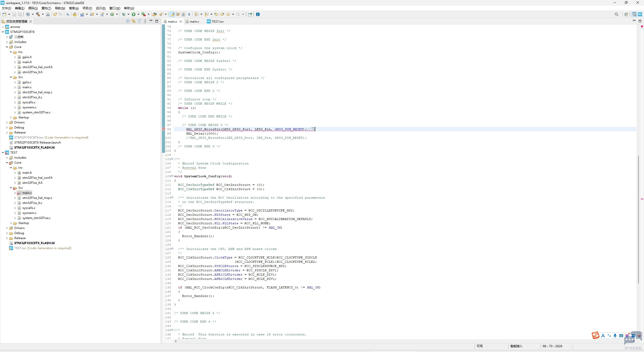Open the 运行(R) menu

click(101, 8)
